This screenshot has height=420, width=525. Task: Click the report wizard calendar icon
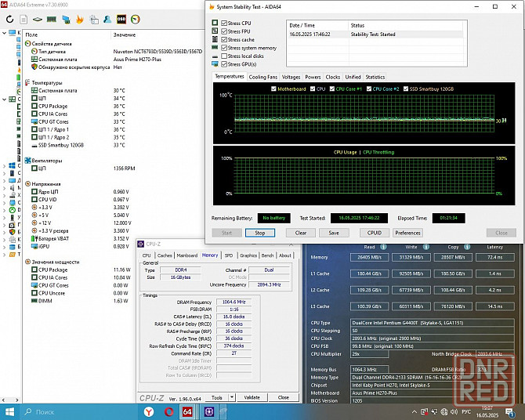coord(94,20)
